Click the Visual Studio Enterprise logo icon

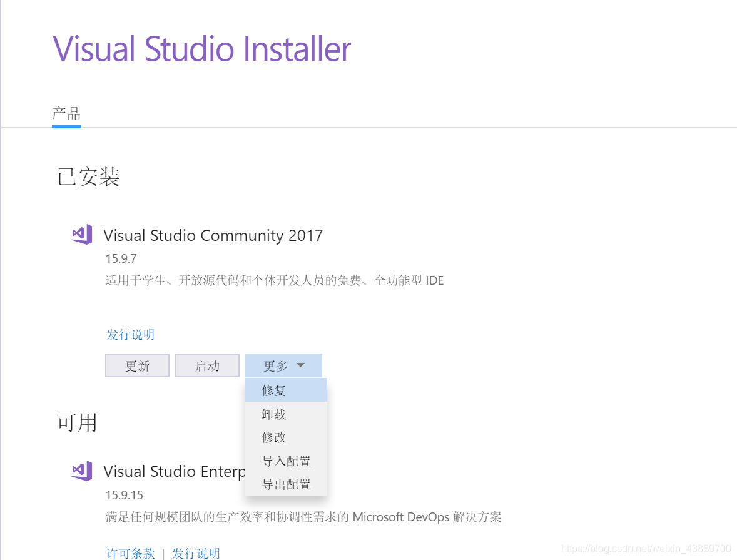tap(82, 470)
